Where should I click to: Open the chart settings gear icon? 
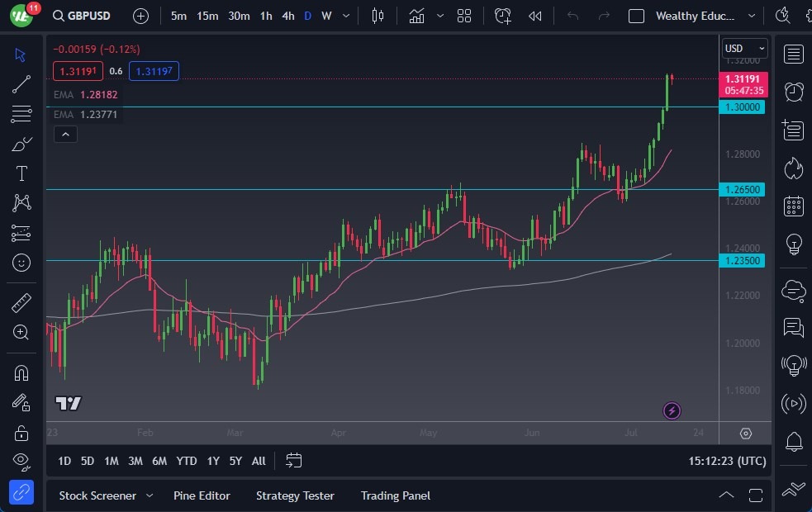[746, 434]
